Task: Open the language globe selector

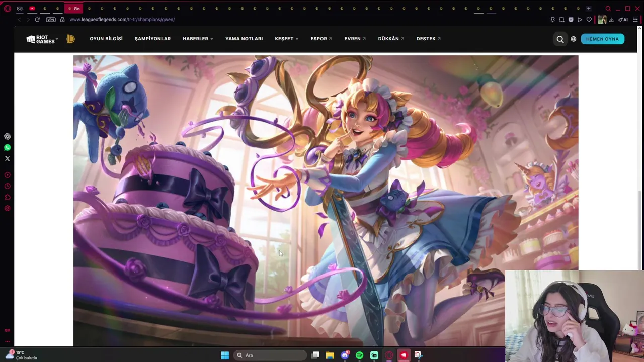Action: click(x=573, y=39)
